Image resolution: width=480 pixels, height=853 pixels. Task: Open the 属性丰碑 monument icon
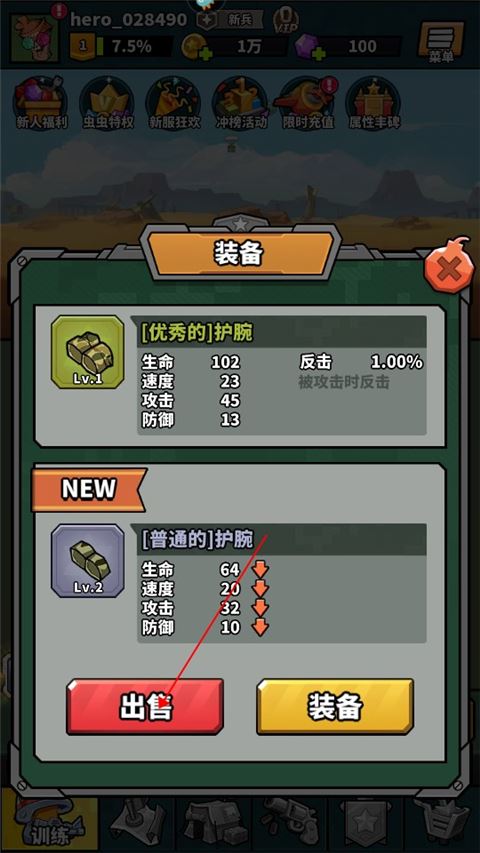pos(373,103)
